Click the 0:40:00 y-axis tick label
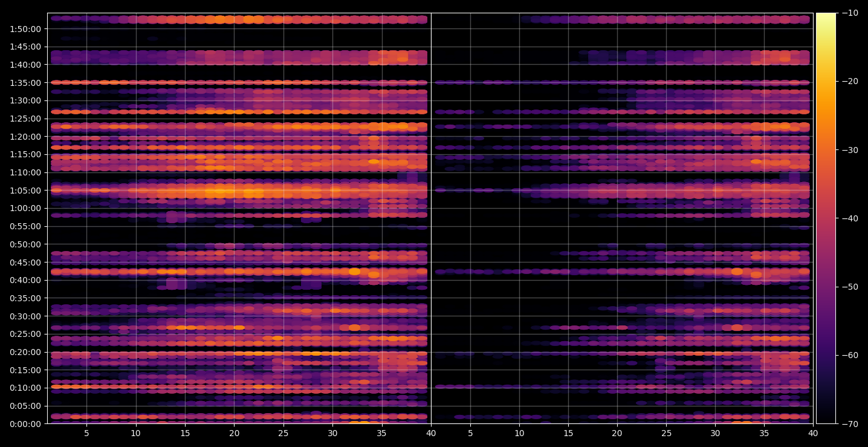This screenshot has height=447, width=868. (25, 280)
